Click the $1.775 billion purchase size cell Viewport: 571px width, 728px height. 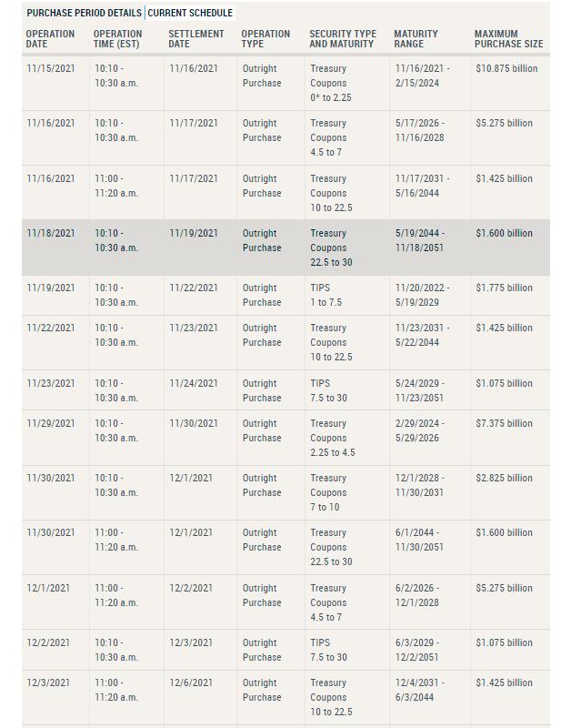coord(504,288)
